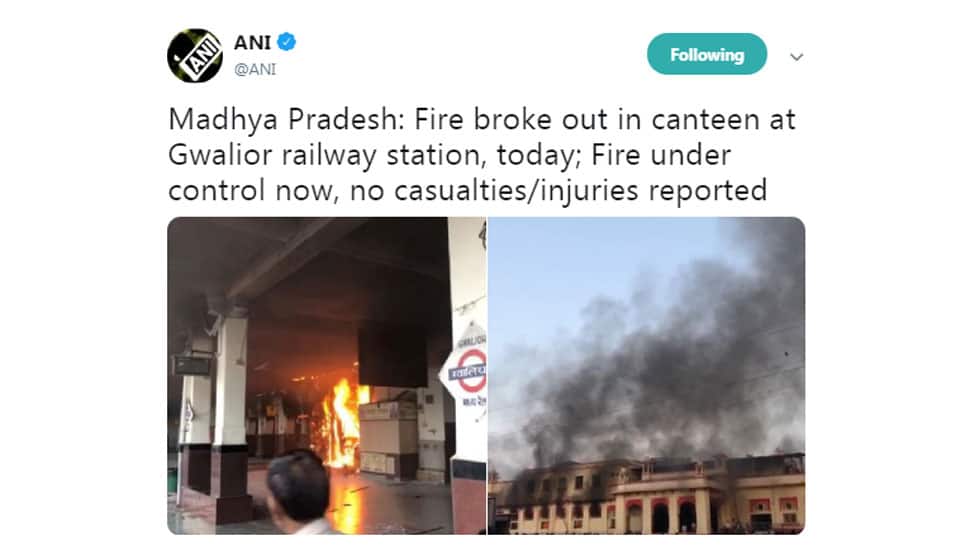Open the left photo of platform fire
This screenshot has height=545, width=970.
tap(327, 375)
